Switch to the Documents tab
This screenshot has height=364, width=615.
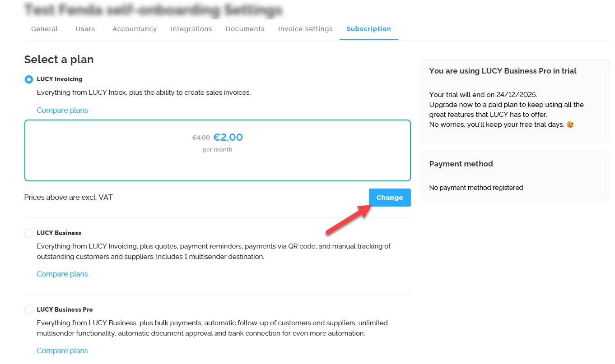click(x=245, y=29)
